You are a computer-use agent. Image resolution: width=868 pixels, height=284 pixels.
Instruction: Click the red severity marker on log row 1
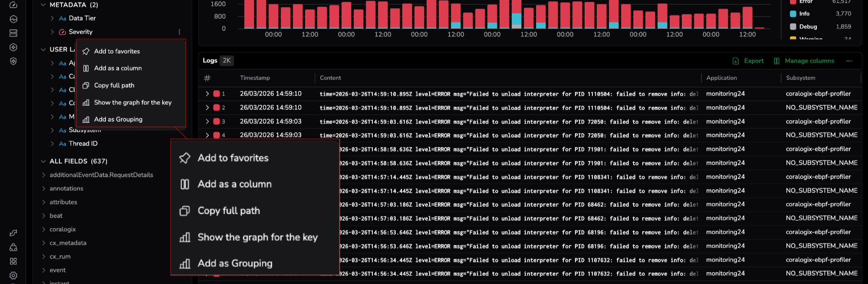[x=217, y=94]
